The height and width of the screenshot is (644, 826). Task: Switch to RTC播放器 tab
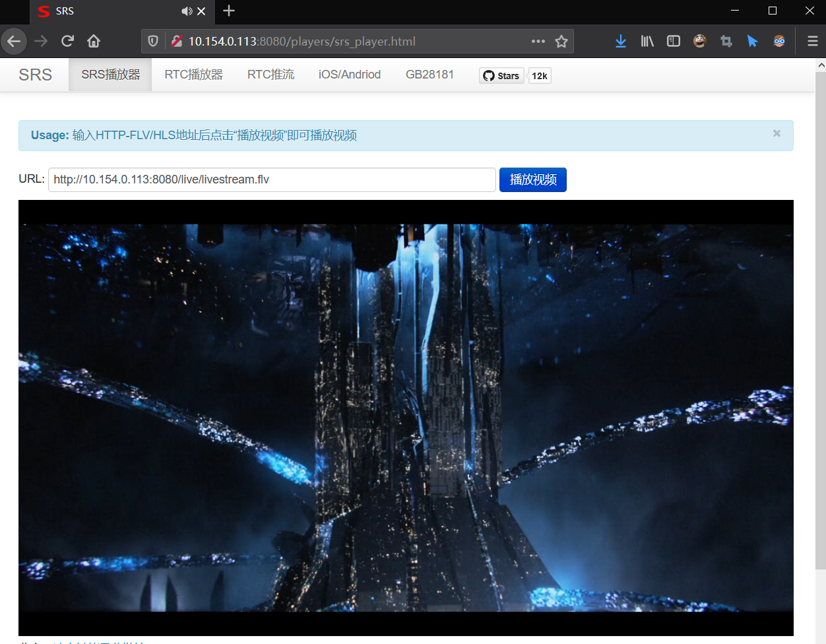point(194,75)
